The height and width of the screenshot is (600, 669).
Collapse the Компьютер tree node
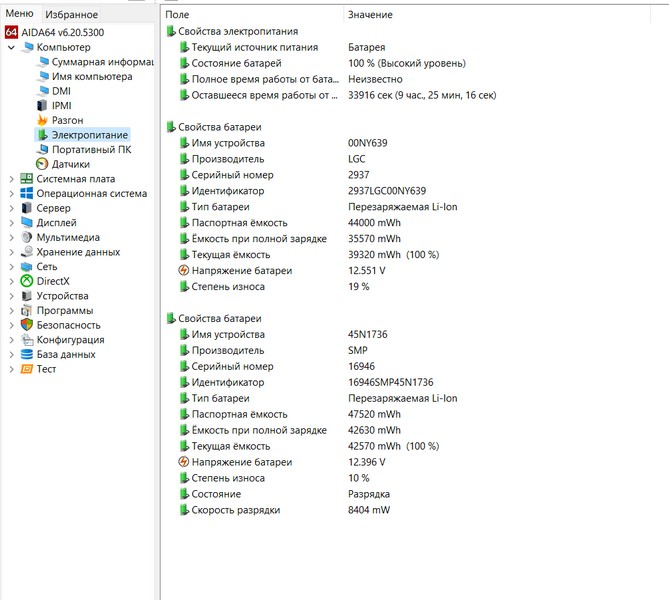pos(11,47)
